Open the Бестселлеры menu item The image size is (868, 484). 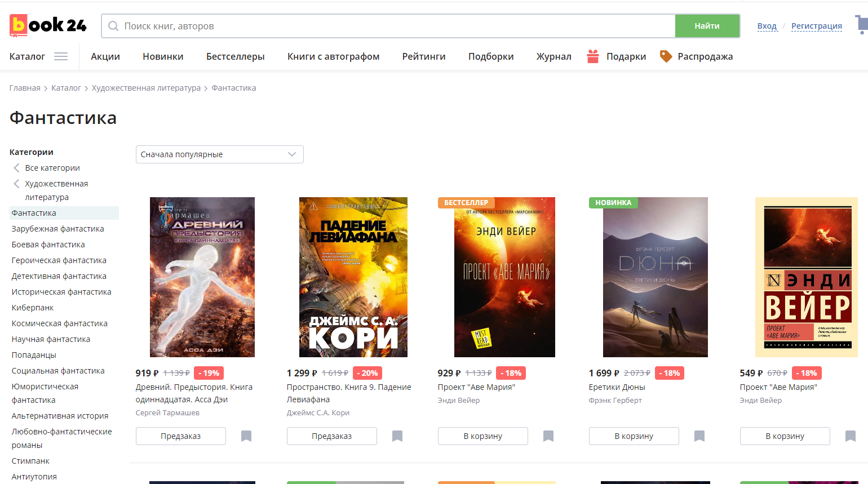click(x=236, y=56)
